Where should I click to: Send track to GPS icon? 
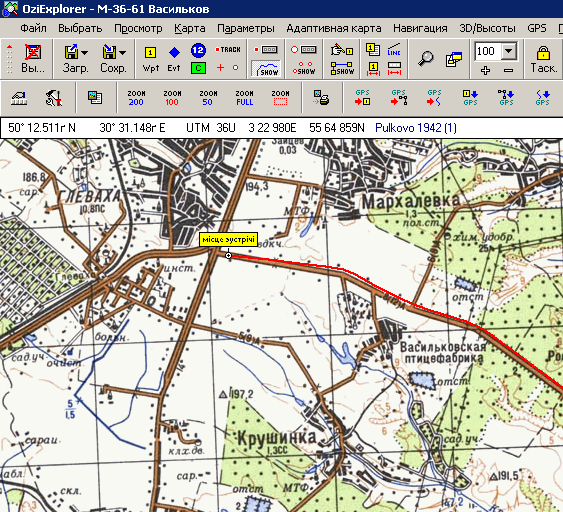434,98
